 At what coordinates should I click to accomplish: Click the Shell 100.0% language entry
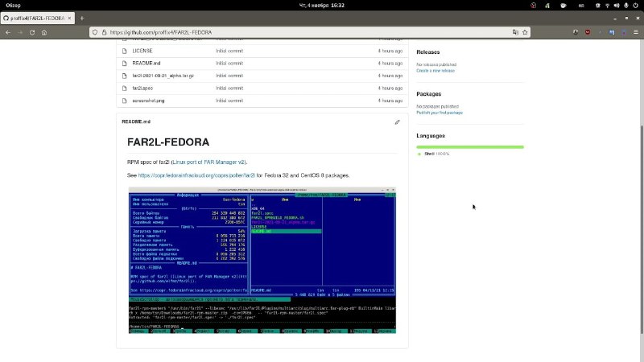(434, 154)
